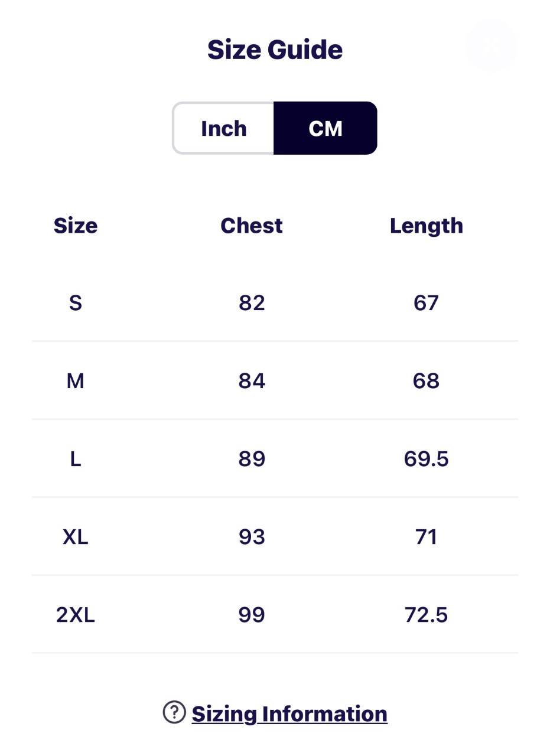Click length value 72.5 for size 2XL
Image resolution: width=550 pixels, height=756 pixels.
coord(426,615)
